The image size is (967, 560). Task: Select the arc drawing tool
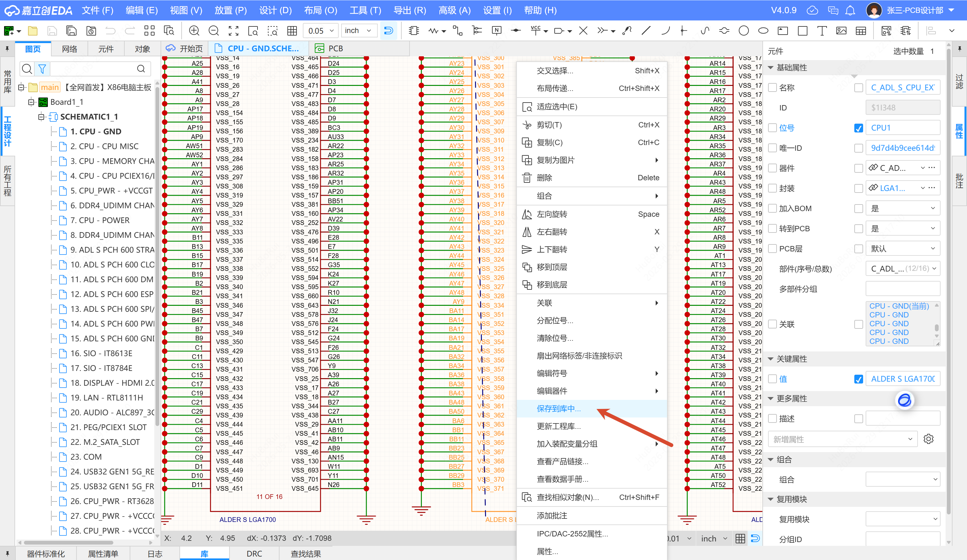coord(665,31)
